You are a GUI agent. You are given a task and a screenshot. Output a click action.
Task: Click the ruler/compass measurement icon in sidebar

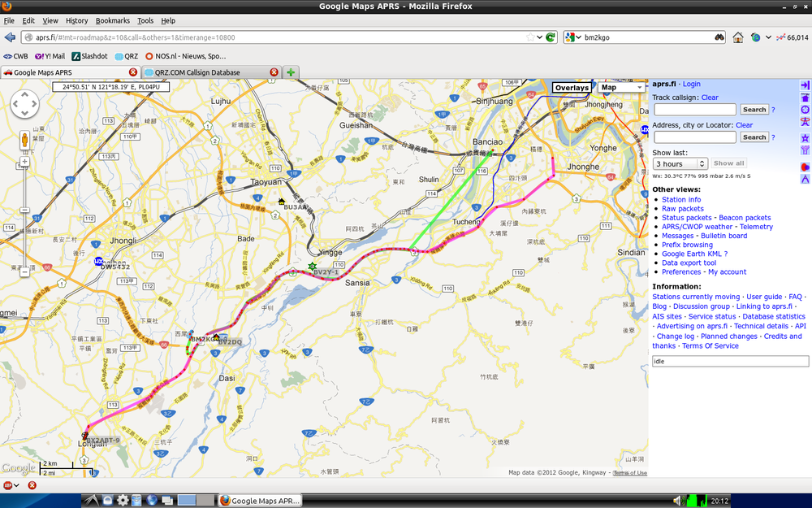coord(805,179)
